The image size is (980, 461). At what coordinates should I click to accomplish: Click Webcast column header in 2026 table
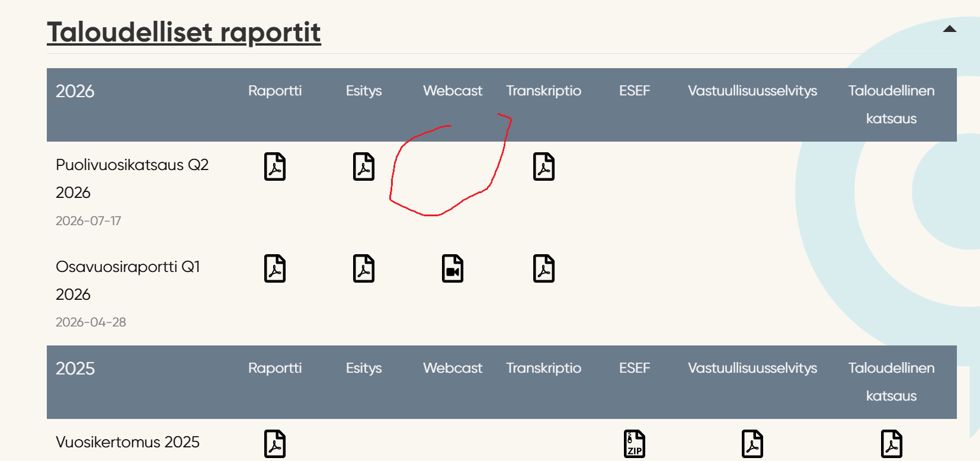click(x=453, y=91)
